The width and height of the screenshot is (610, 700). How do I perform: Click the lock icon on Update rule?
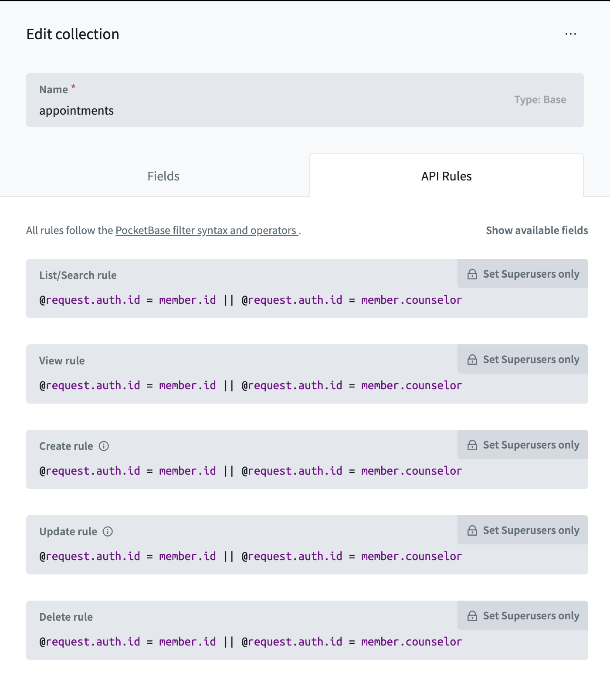[472, 530]
